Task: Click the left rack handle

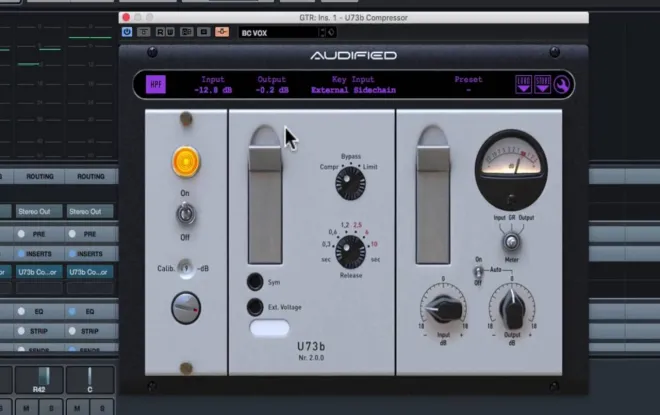Action: (x=265, y=194)
